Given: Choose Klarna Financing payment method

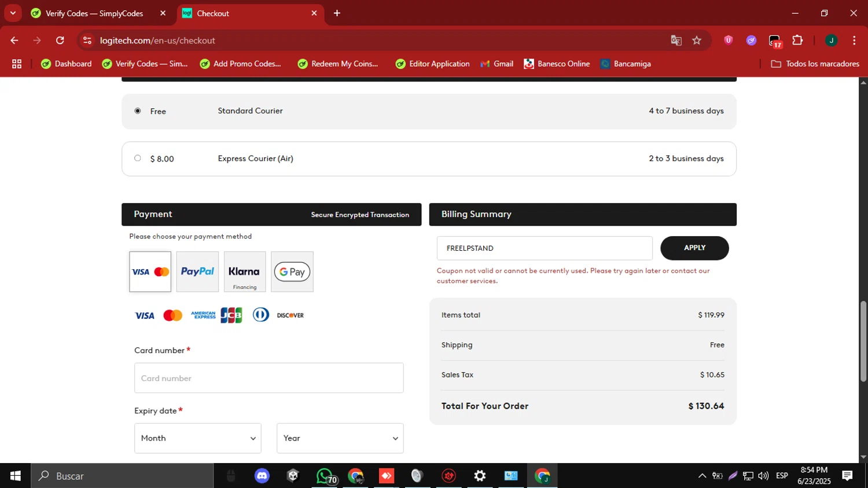Looking at the screenshot, I should (245, 271).
